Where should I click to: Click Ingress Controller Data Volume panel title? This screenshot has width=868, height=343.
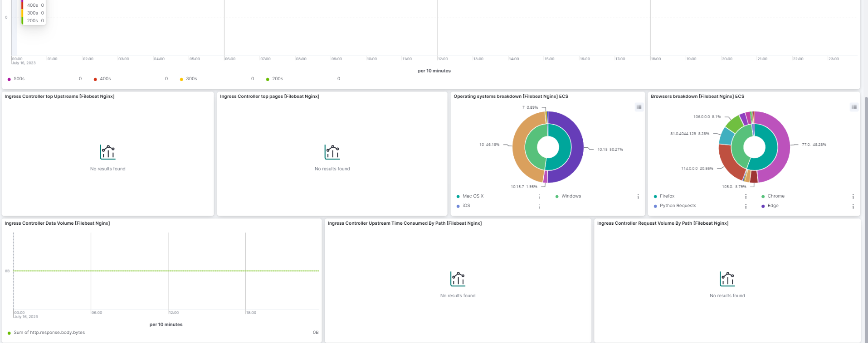[x=57, y=223]
